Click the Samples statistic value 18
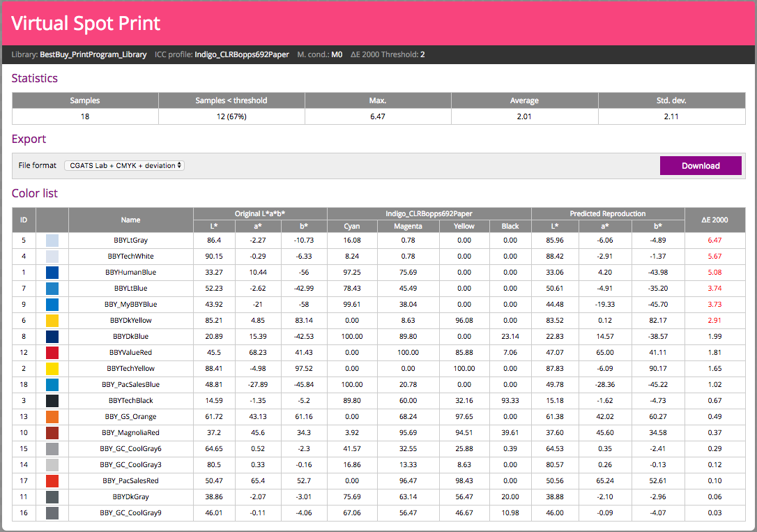Image resolution: width=757 pixels, height=532 pixels. click(x=85, y=116)
